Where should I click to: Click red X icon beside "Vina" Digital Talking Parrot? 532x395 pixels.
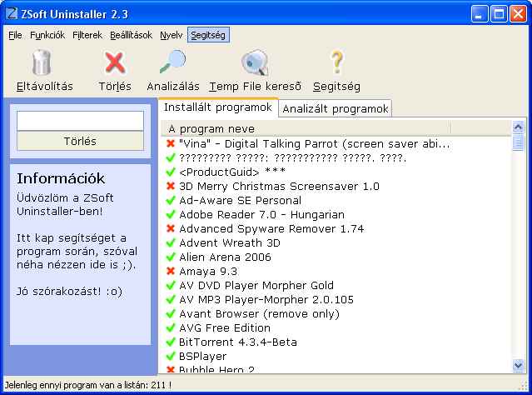(x=171, y=143)
